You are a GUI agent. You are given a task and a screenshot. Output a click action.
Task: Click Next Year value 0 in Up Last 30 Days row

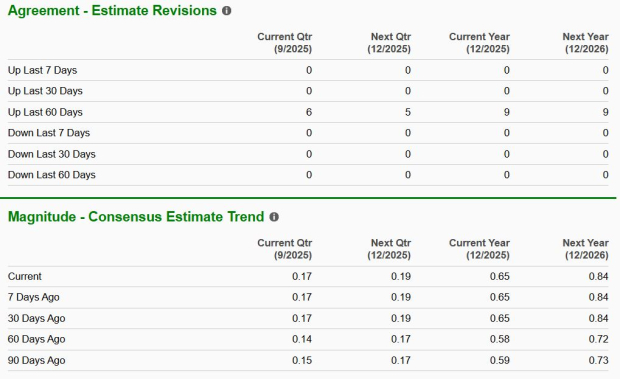pyautogui.click(x=605, y=91)
